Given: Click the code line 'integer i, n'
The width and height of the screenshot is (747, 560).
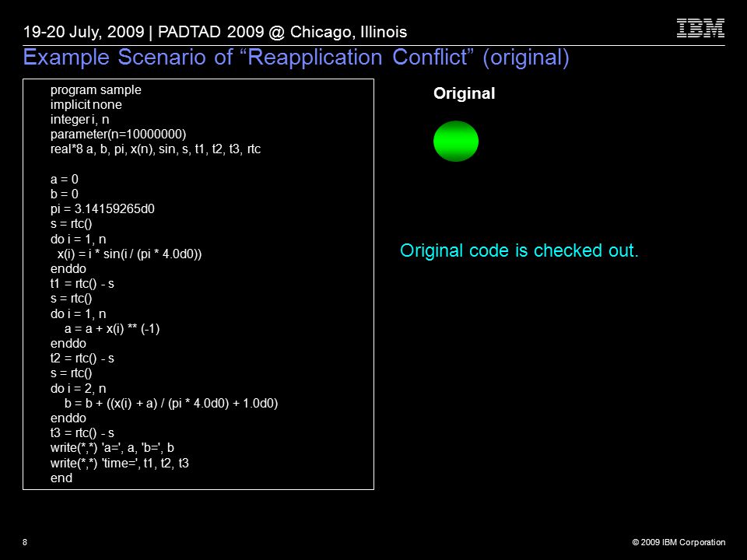Looking at the screenshot, I should click(x=79, y=119).
